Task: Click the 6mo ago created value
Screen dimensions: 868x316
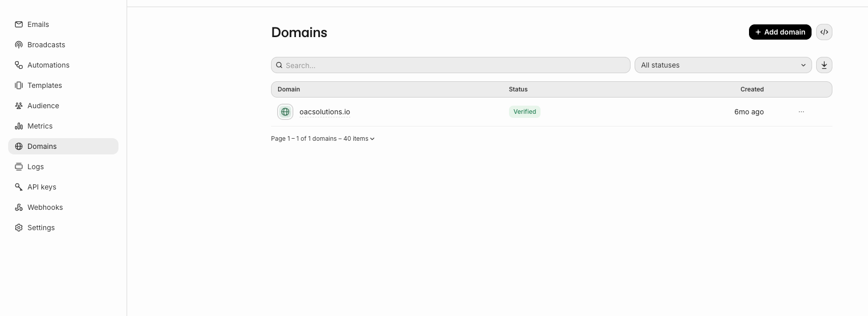Action: tap(749, 112)
